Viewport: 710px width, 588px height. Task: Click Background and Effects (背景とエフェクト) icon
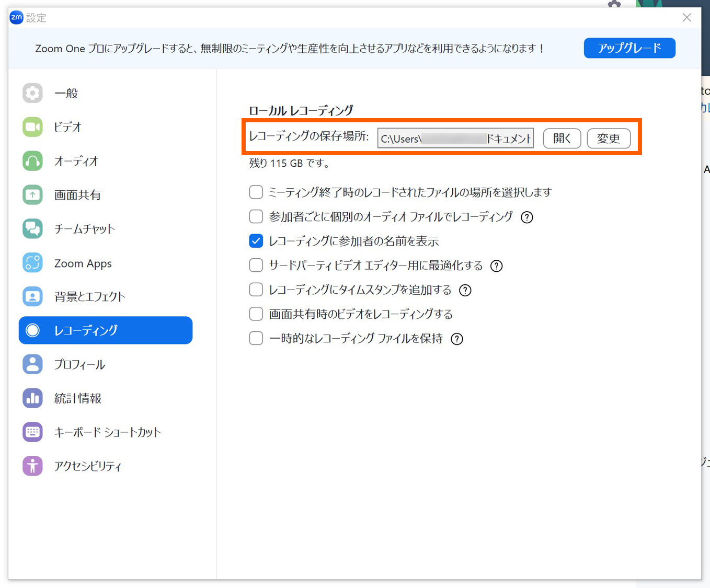pos(32,296)
